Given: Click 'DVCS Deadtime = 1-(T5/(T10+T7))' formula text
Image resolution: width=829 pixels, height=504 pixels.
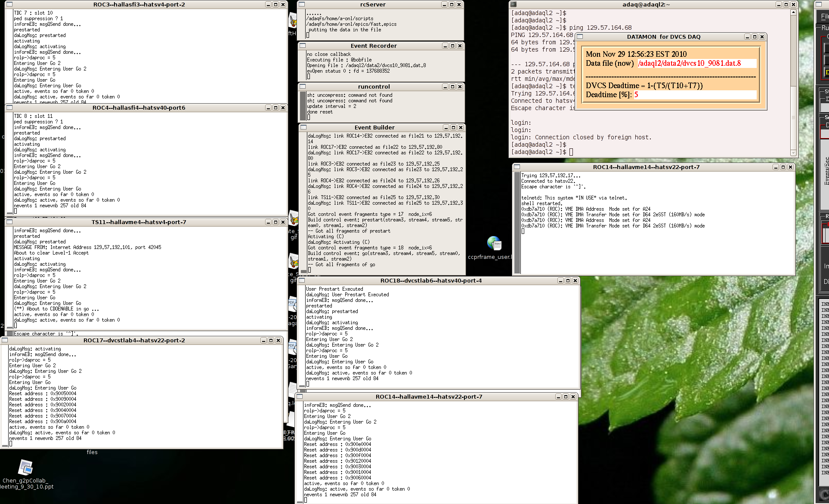Looking at the screenshot, I should pos(644,86).
